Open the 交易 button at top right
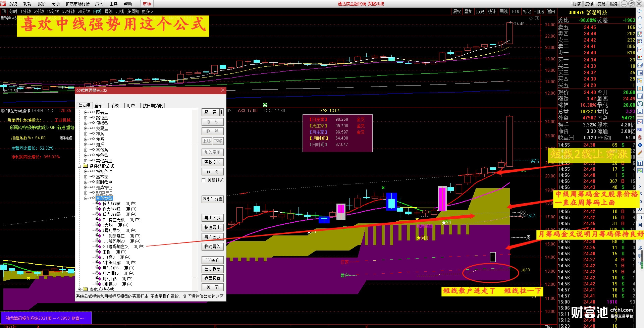644x328 pixels. (601, 4)
